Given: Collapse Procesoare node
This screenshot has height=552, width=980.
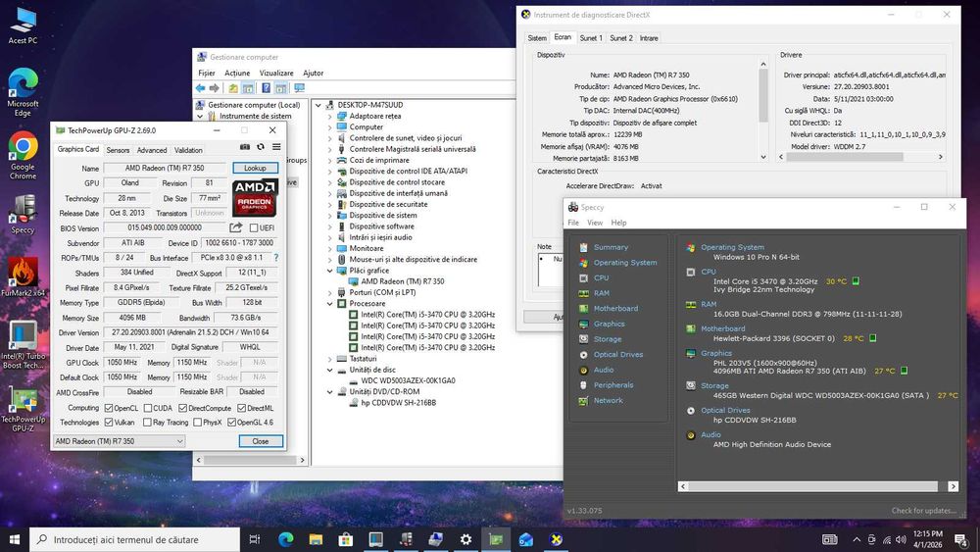Looking at the screenshot, I should [329, 304].
